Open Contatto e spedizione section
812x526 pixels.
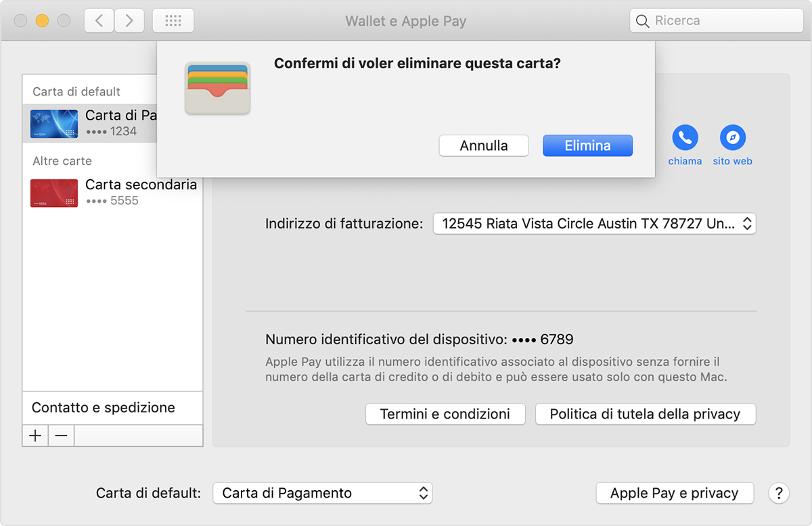pos(112,408)
